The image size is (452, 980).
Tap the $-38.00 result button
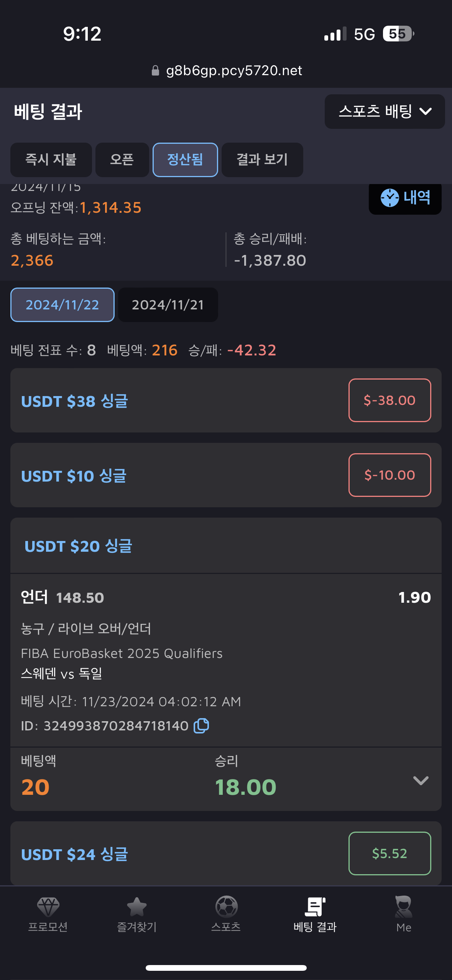(390, 400)
